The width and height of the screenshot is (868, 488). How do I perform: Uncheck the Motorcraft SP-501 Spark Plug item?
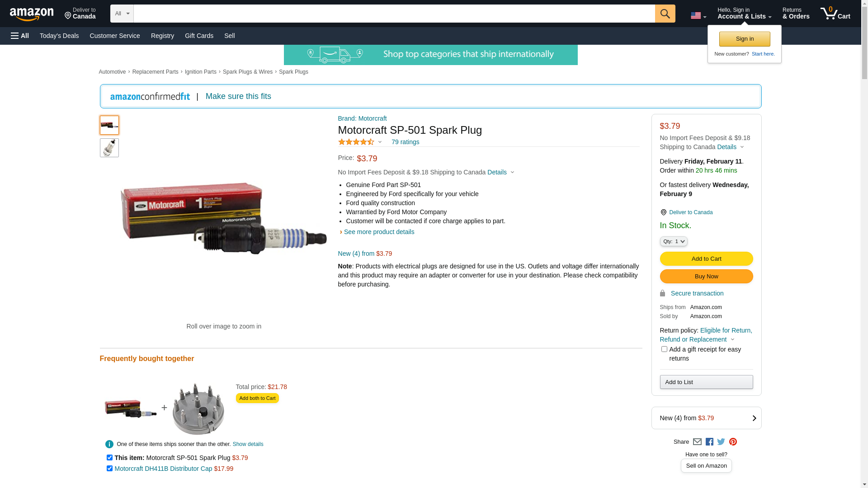pyautogui.click(x=109, y=458)
